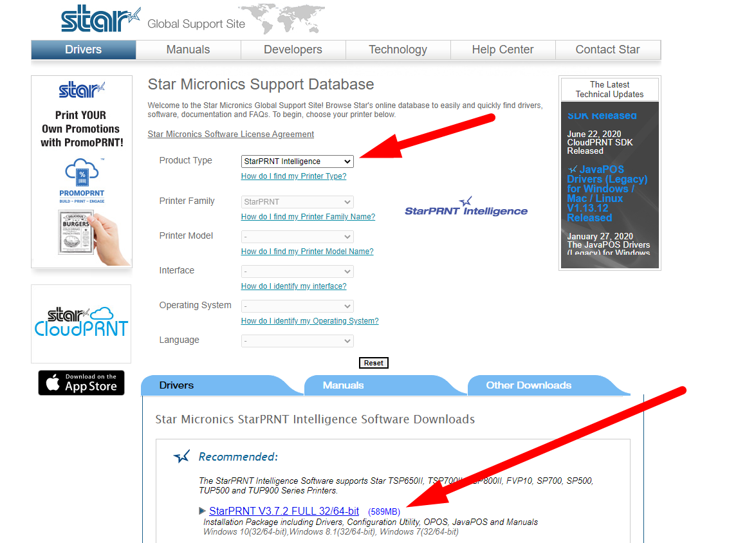Click the Recommended heading
The image size is (756, 543).
pos(238,457)
